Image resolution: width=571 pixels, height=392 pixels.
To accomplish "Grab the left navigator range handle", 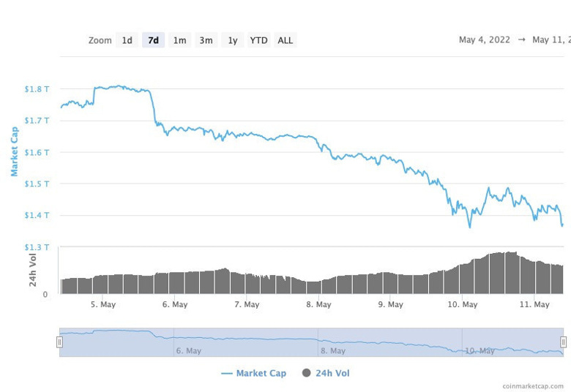I will [x=60, y=342].
